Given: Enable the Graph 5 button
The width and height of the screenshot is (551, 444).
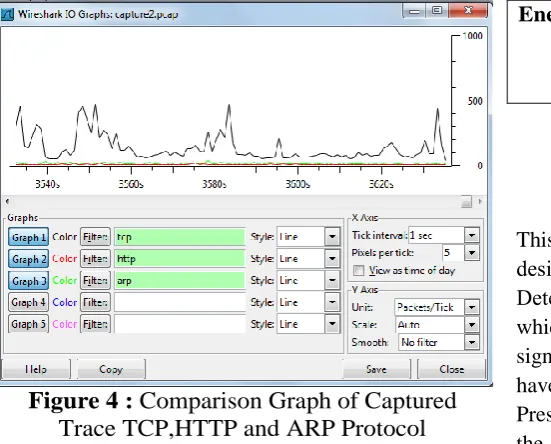Looking at the screenshot, I should [x=28, y=324].
